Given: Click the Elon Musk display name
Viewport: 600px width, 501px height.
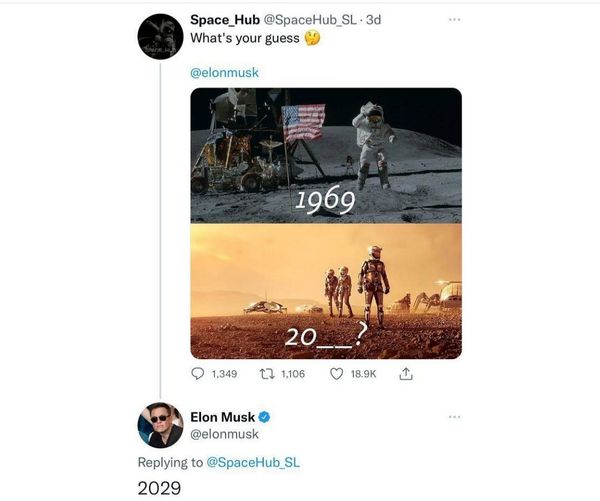Looking at the screenshot, I should (222, 416).
